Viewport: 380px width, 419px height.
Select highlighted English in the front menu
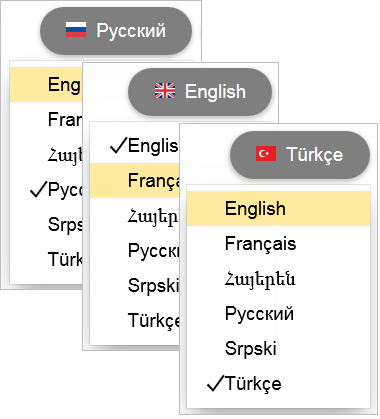(x=279, y=209)
